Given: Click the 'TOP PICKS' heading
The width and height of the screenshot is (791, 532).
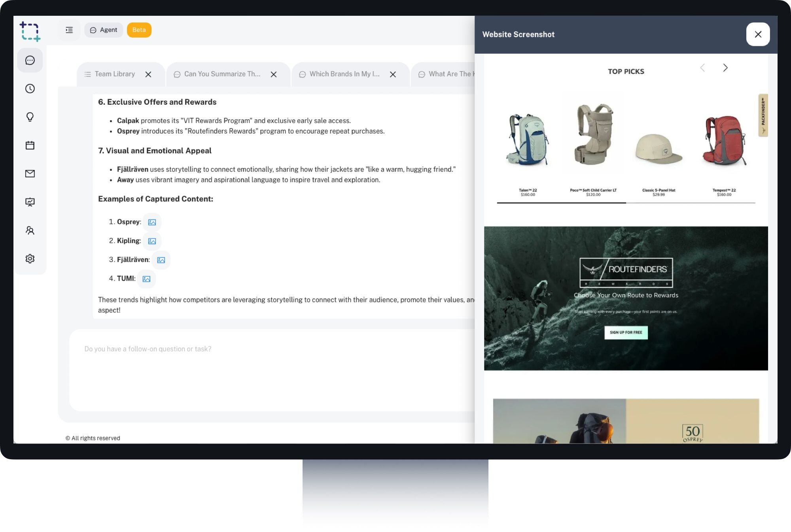Looking at the screenshot, I should click(x=626, y=72).
